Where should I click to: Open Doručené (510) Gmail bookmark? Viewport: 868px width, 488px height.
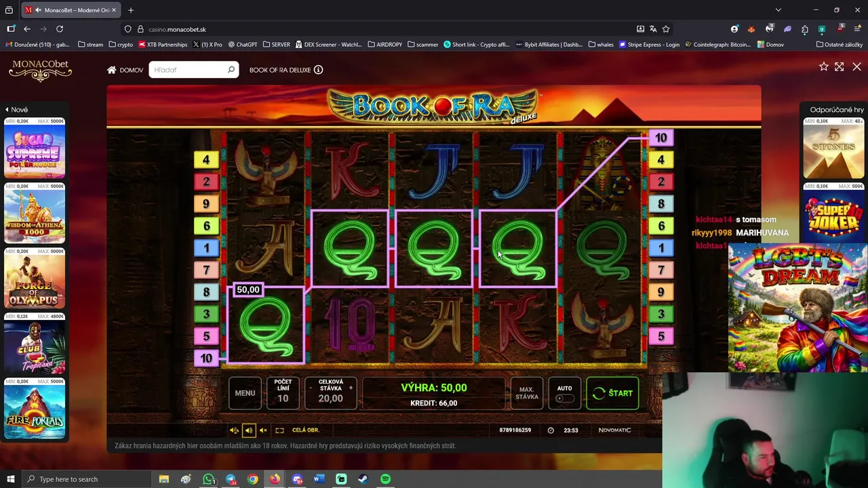coord(38,45)
